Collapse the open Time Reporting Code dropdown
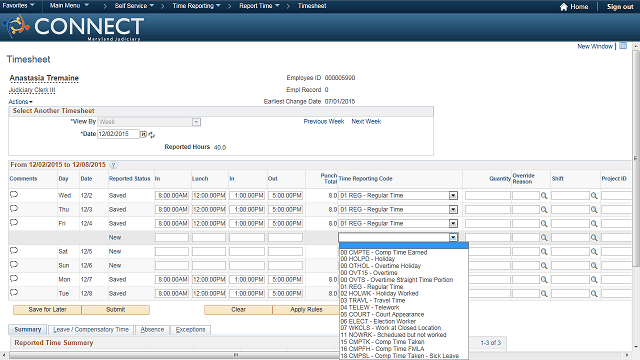 click(x=453, y=237)
